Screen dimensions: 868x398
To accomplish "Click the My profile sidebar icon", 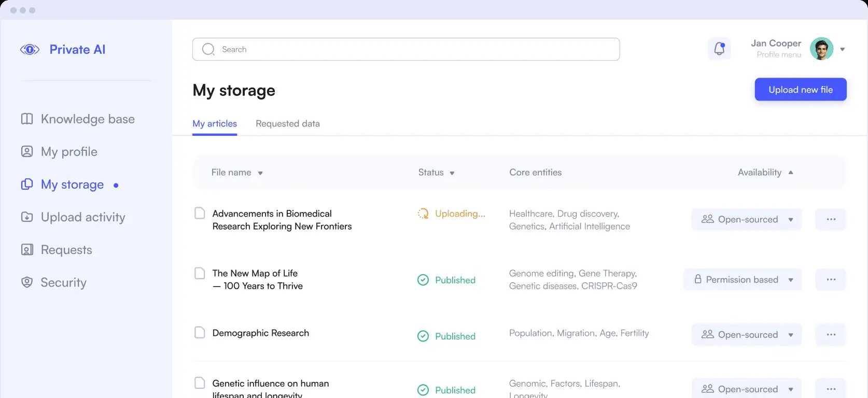I will click(x=27, y=151).
